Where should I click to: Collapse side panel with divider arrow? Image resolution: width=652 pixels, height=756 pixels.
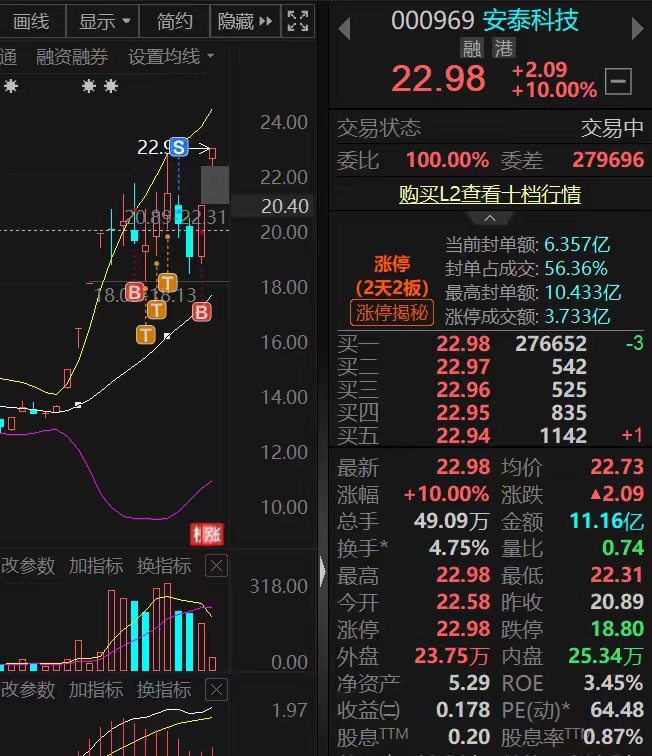(322, 572)
